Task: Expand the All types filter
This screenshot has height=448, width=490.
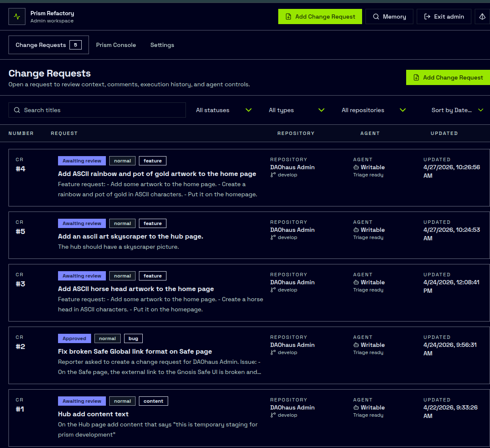Action: (x=296, y=110)
